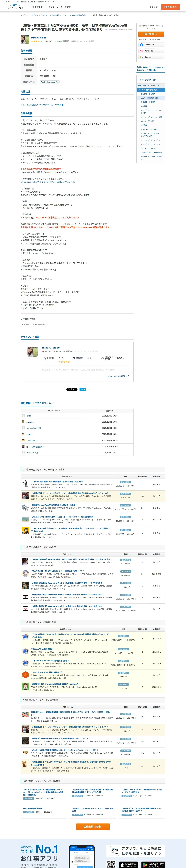Open the クラウドワーカーを探す header menu
186x868 pixels.
point(59,7)
